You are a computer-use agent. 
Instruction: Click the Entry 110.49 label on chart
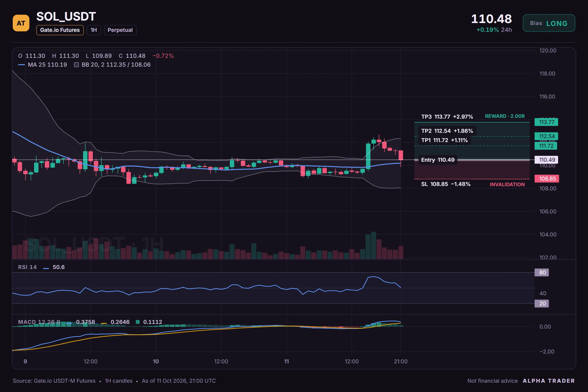click(x=438, y=160)
